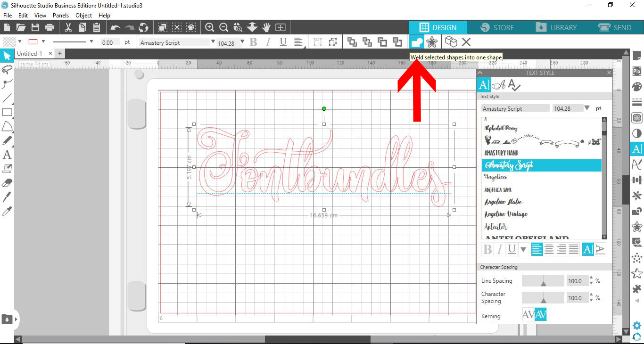Image resolution: width=644 pixels, height=344 pixels.
Task: Select the Line drawing tool
Action: 7,98
